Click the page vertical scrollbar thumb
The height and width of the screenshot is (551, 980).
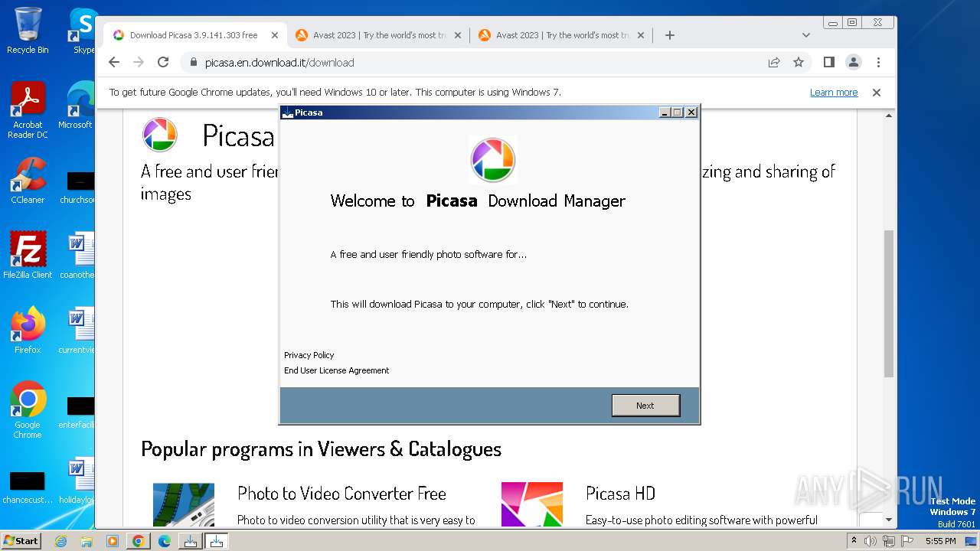point(889,303)
